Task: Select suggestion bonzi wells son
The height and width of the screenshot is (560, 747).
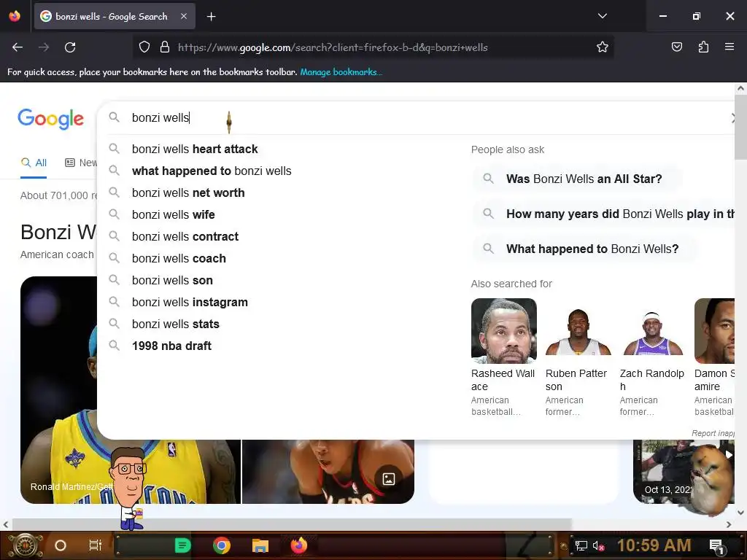Action: [x=172, y=281]
